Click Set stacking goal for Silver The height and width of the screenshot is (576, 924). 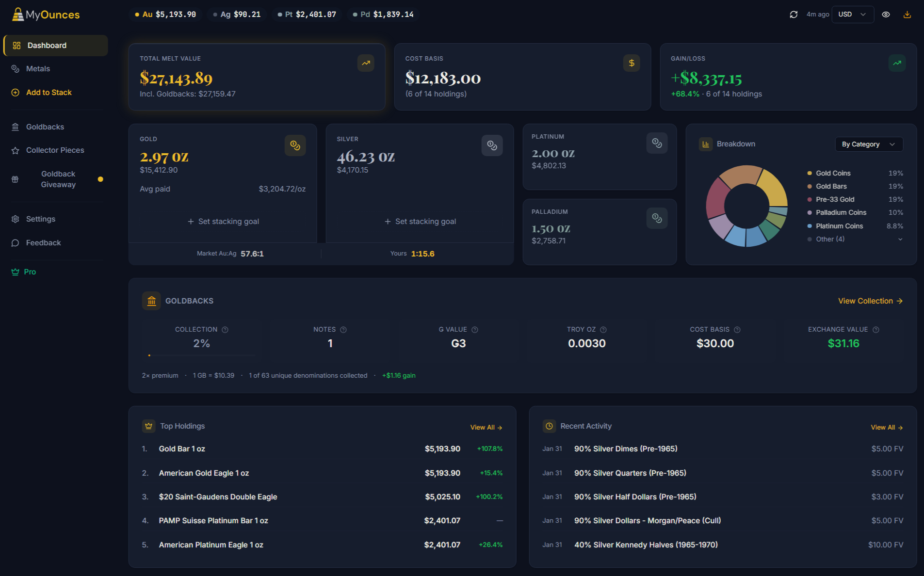420,221
